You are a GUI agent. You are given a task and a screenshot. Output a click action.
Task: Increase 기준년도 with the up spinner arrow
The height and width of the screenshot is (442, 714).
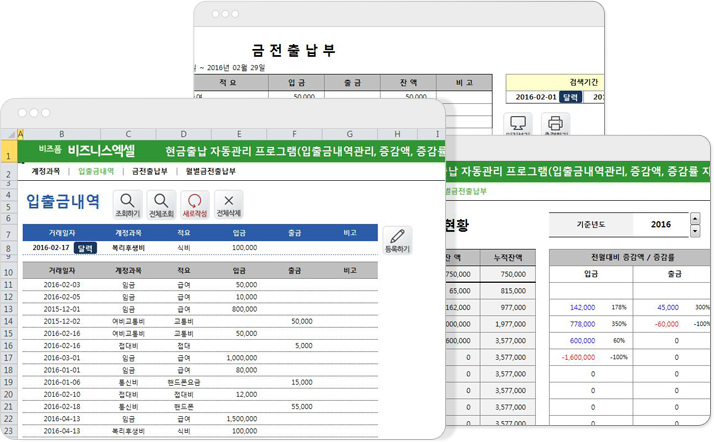pos(695,218)
